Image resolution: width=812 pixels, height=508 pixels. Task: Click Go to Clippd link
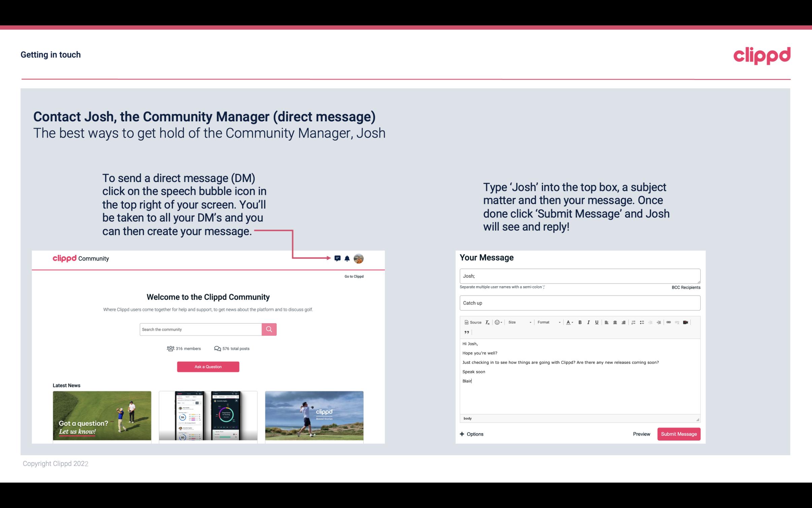pos(353,276)
